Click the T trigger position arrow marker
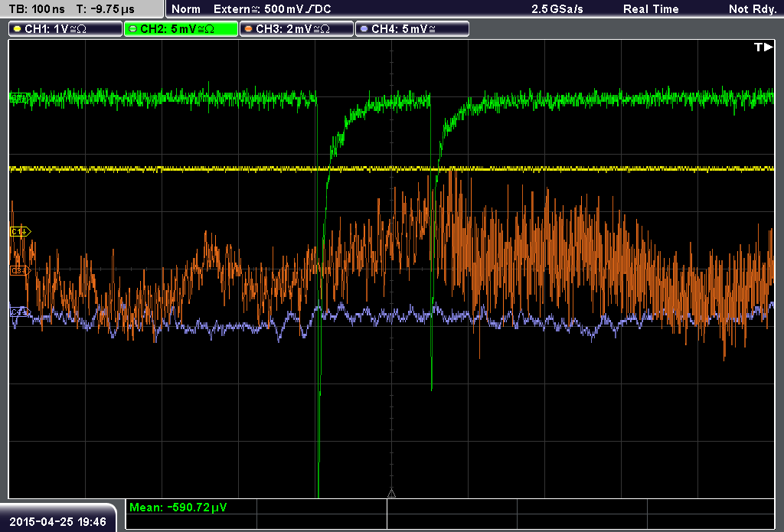Viewport: 784px width, 532px height. 763,47
